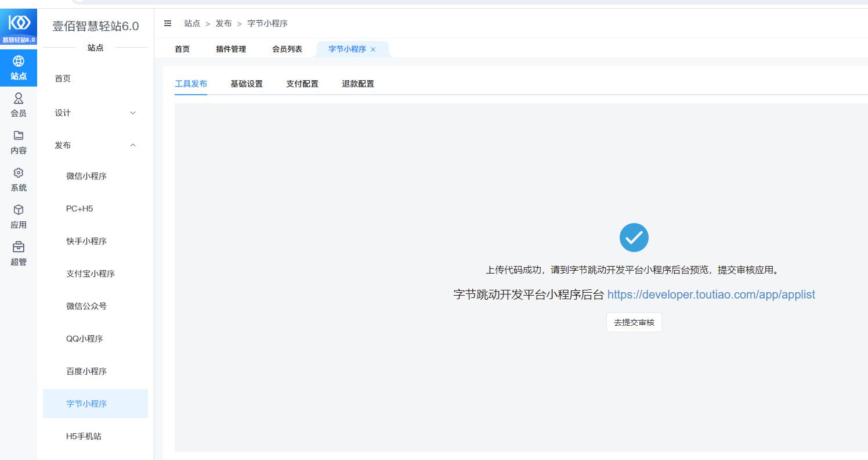Viewport: 868px width, 460px height.
Task: Select the 工具发布 sub-tab
Action: tap(191, 84)
